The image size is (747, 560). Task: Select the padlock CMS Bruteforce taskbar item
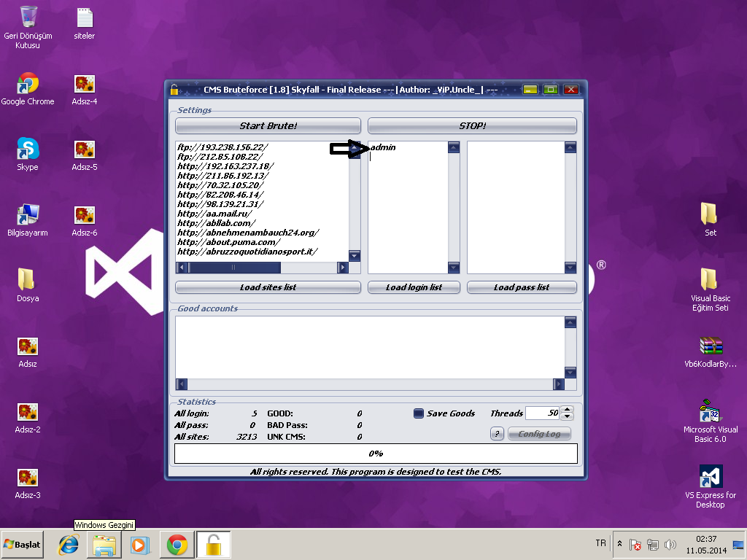(214, 544)
